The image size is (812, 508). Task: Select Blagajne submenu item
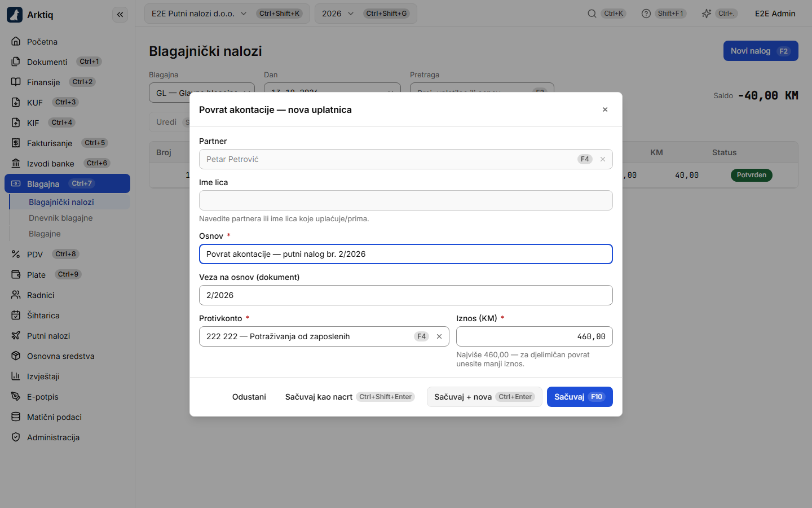[70, 234]
